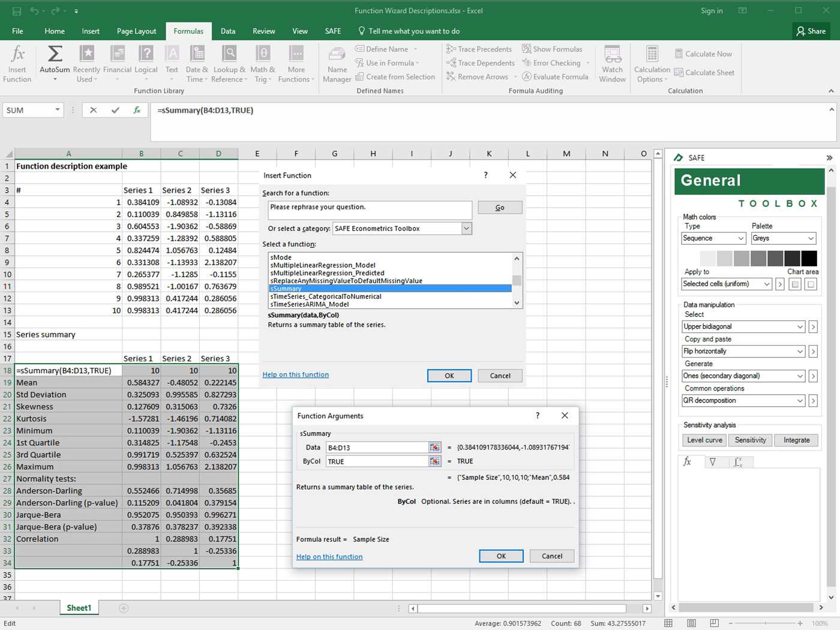The height and width of the screenshot is (630, 840).
Task: Switch to Normal view in status bar
Action: [x=668, y=623]
